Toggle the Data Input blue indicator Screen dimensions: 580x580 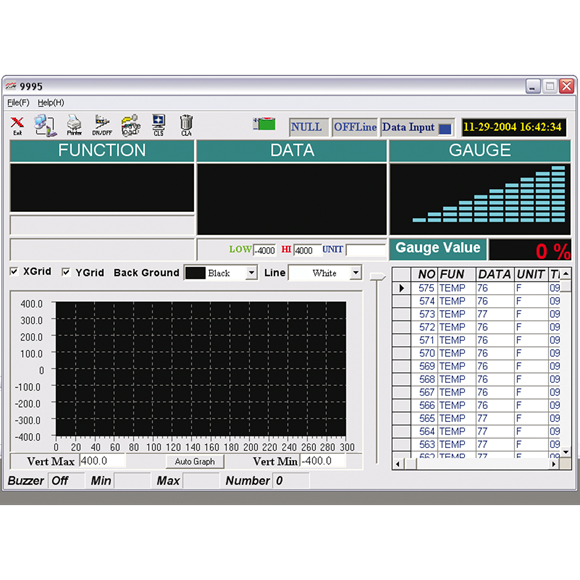coord(445,129)
